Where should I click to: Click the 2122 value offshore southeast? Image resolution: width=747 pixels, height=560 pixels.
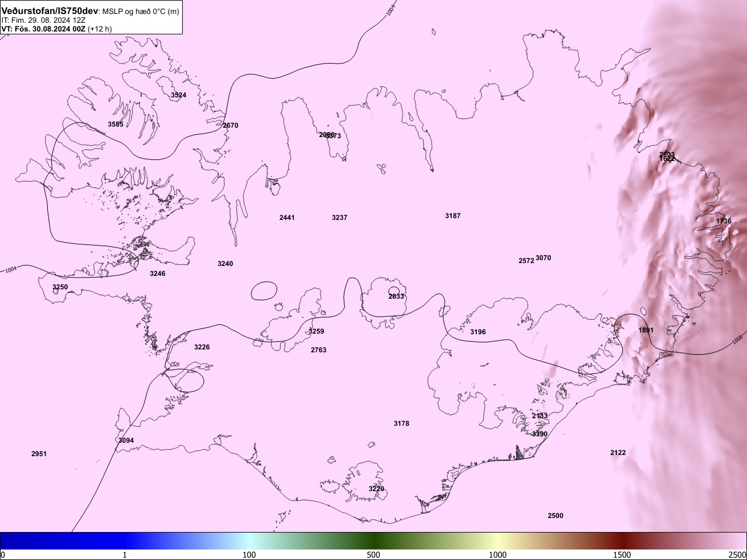point(618,453)
